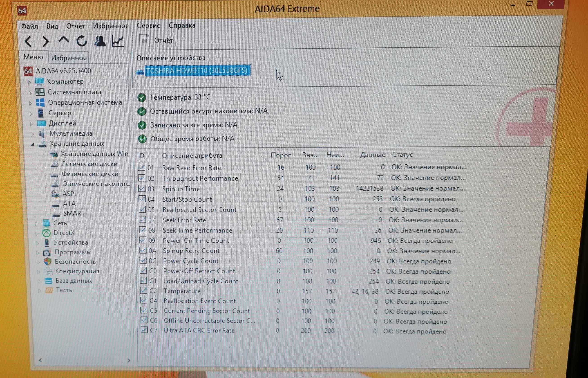
Task: Click the Статус column header
Action: (x=402, y=155)
